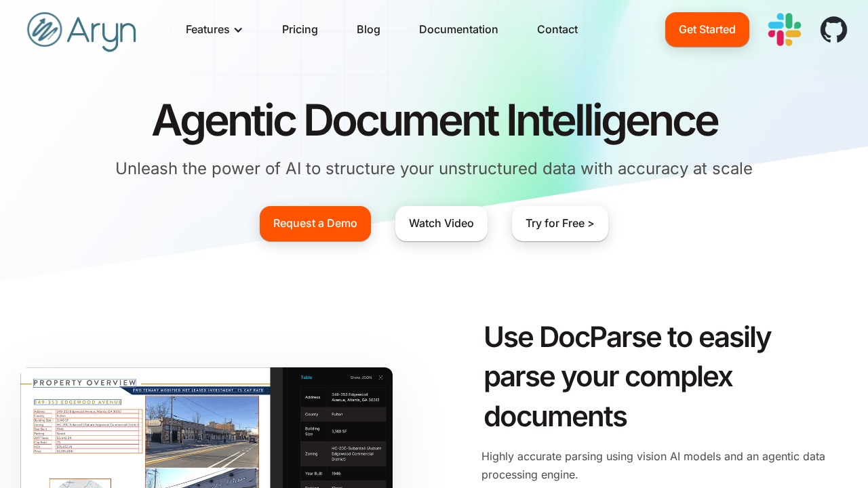The image size is (868, 488).
Task: Open the Blog nav link
Action: [368, 30]
